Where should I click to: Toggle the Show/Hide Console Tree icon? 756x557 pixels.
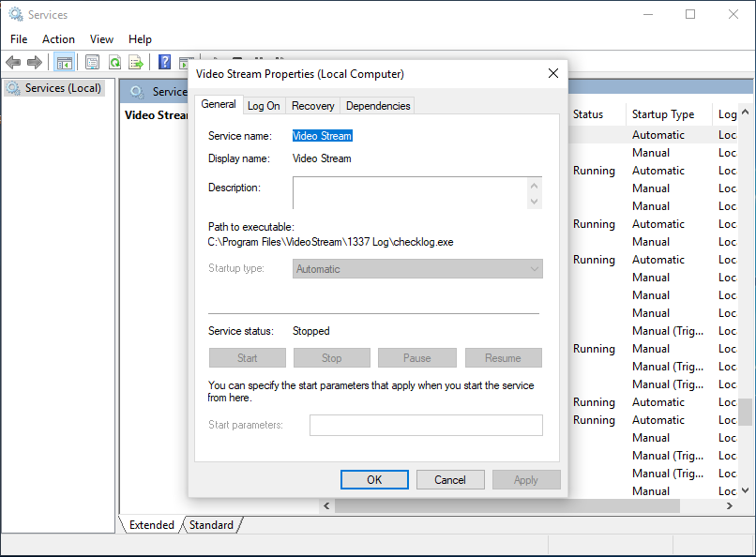click(x=64, y=62)
